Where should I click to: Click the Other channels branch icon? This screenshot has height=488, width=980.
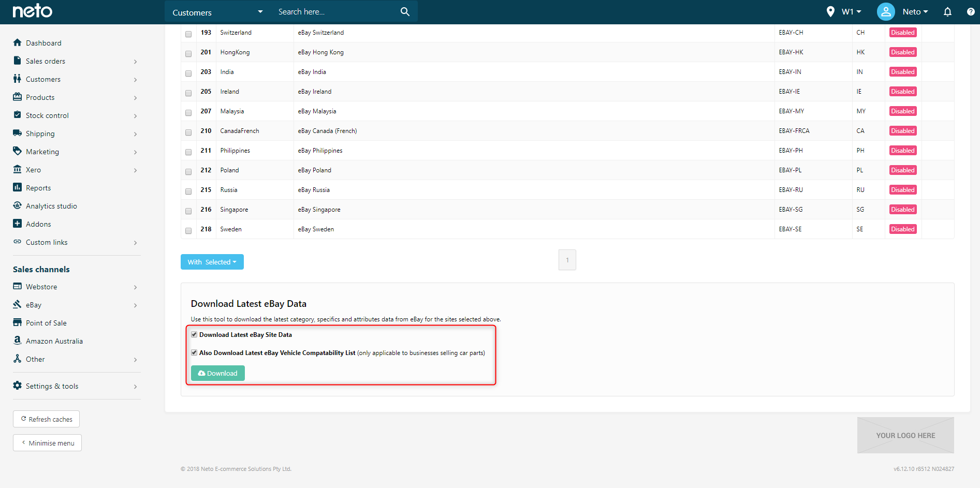[17, 359]
